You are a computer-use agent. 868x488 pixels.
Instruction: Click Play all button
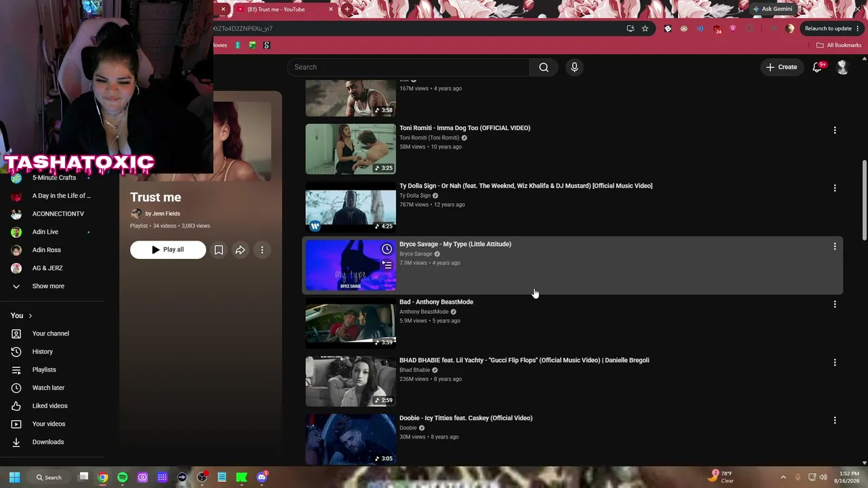point(167,250)
